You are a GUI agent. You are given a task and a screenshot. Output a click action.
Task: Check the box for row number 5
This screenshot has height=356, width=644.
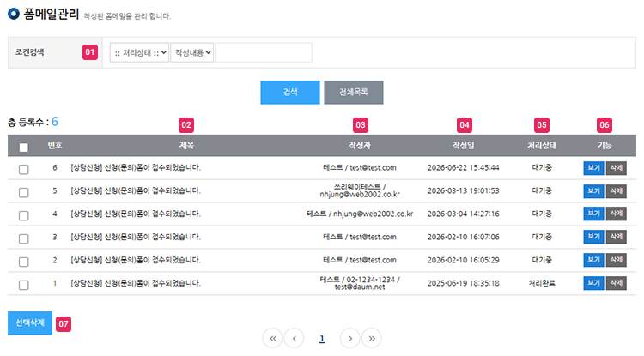[24, 192]
